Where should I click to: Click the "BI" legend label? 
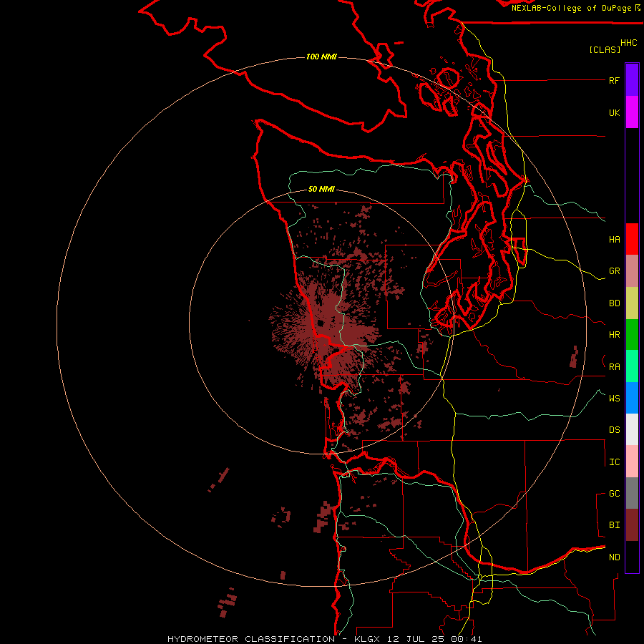614,525
